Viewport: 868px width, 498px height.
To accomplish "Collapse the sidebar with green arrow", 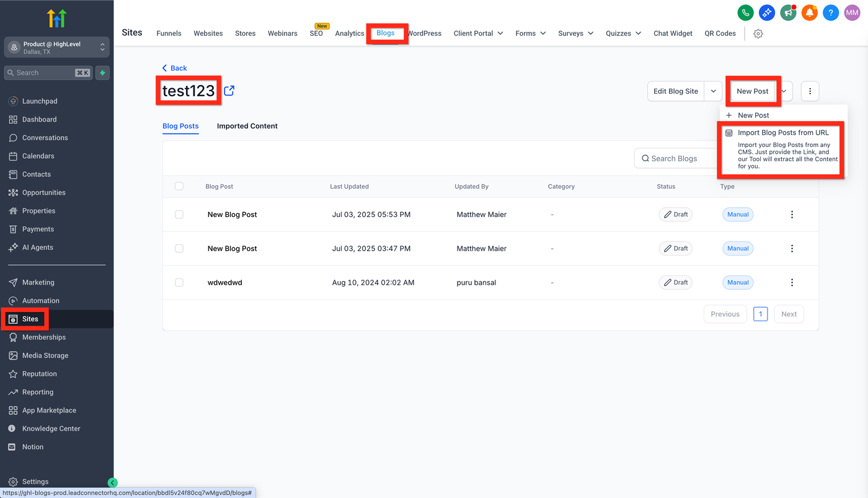I will pyautogui.click(x=112, y=482).
